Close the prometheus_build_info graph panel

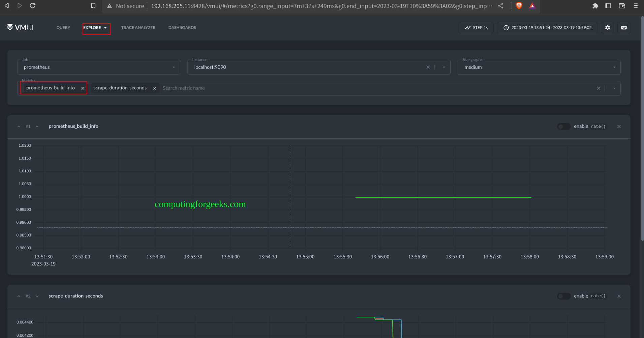point(619,126)
